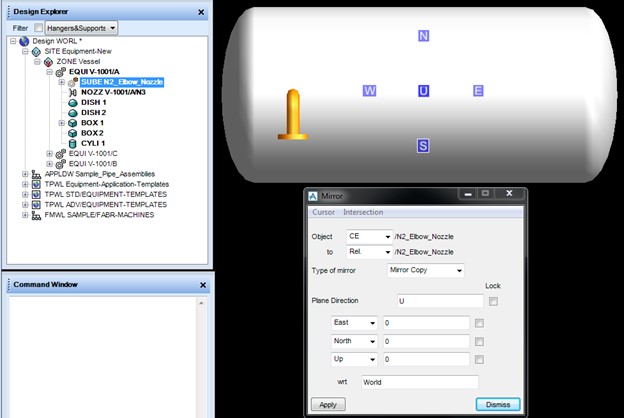This screenshot has width=624, height=418.
Task: Click the Apply button
Action: click(326, 404)
